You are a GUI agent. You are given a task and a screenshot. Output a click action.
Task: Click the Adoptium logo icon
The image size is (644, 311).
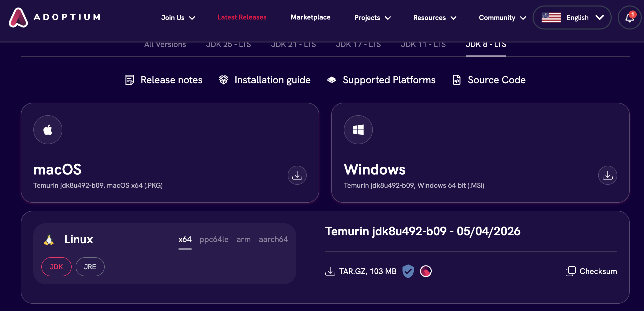[18, 17]
